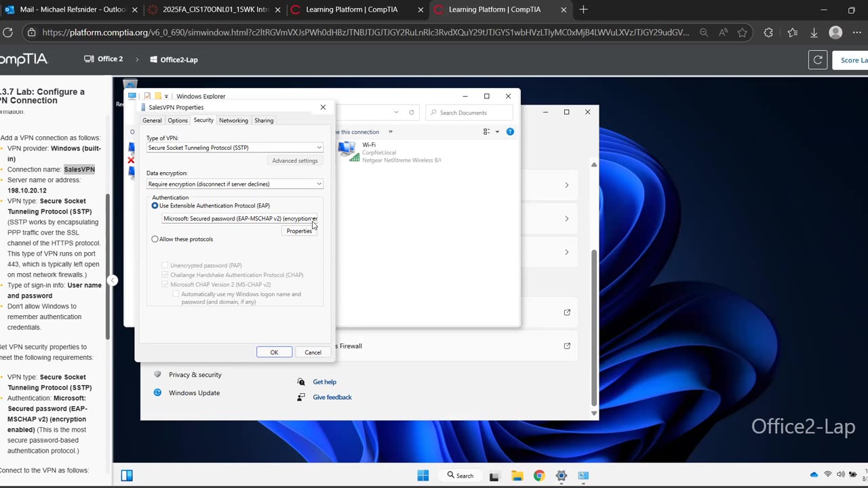Open the browser profile avatar
868x488 pixels.
click(836, 33)
